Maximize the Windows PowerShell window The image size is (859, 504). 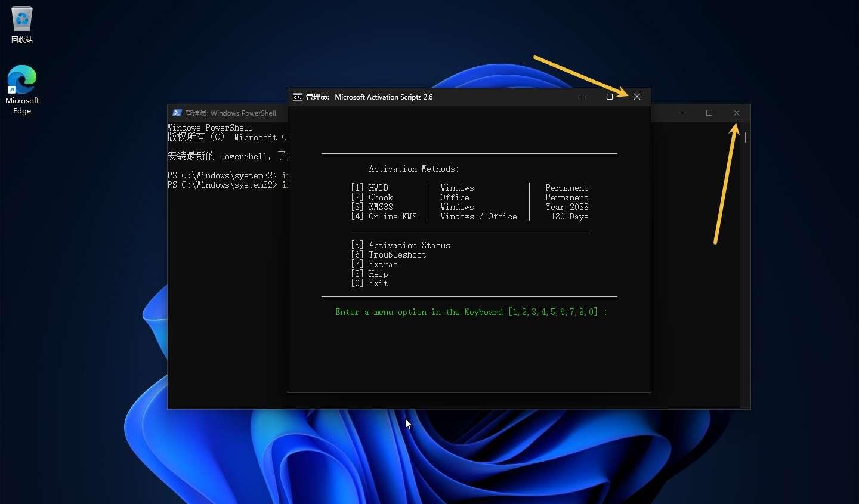(x=709, y=113)
